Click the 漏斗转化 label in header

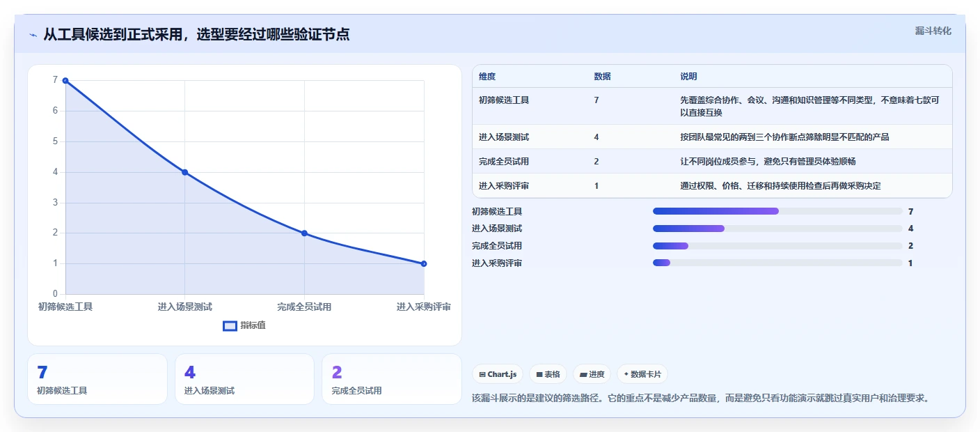(933, 31)
